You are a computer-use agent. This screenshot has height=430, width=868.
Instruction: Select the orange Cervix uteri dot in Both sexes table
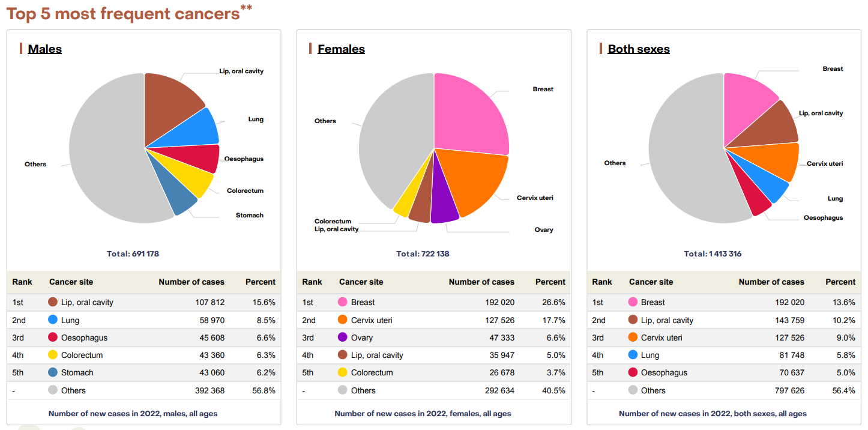tap(632, 338)
